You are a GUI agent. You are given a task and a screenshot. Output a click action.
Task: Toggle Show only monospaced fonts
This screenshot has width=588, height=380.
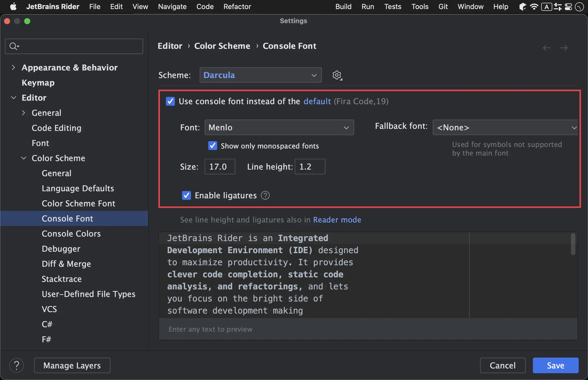213,146
